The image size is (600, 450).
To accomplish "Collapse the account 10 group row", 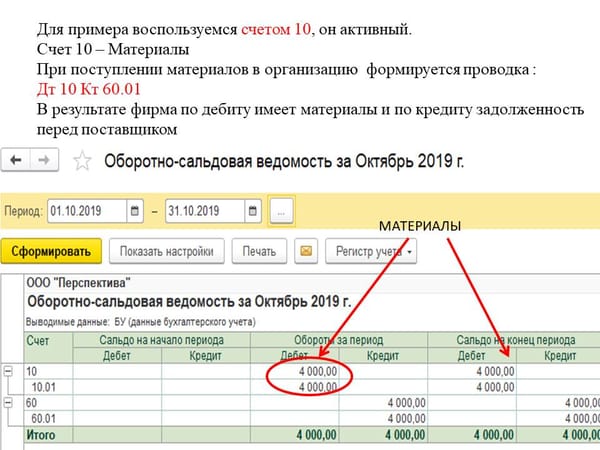I will (x=10, y=372).
